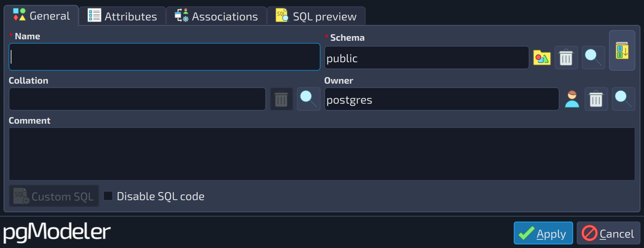Image resolution: width=644 pixels, height=248 pixels.
Task: Open the Schema object selector magnifier
Action: pos(593,58)
